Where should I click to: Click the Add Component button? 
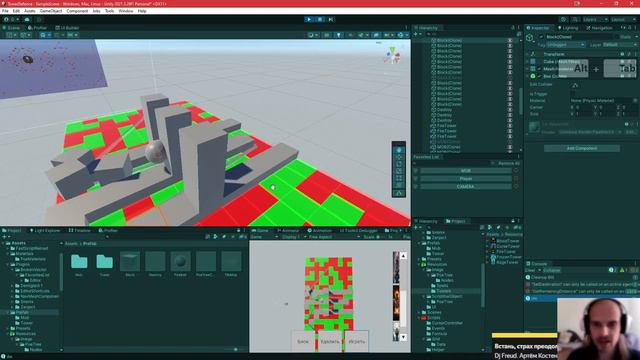(x=582, y=148)
